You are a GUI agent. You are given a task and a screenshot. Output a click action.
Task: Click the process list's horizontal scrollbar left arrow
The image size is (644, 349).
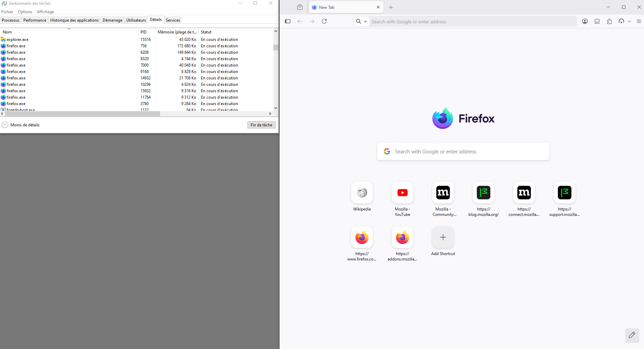pos(3,114)
